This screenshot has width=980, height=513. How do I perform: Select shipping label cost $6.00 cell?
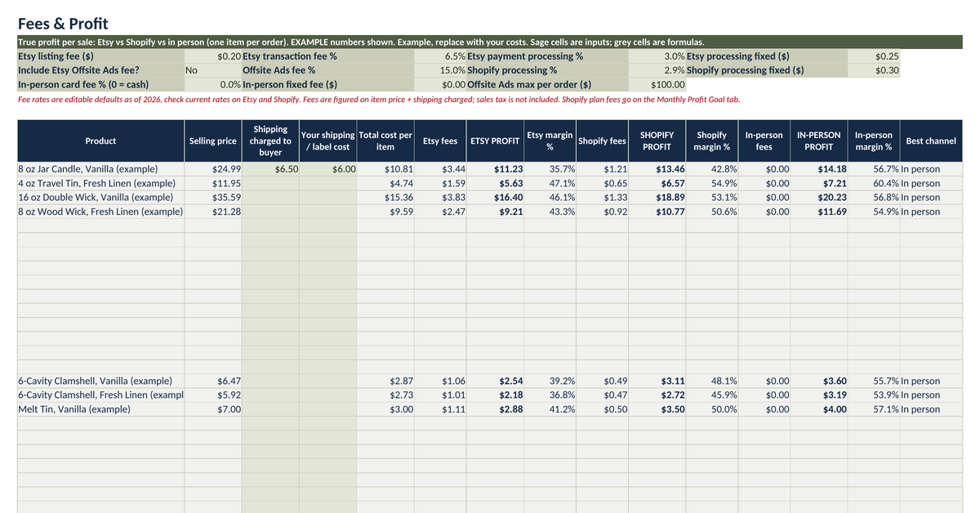[x=328, y=169]
